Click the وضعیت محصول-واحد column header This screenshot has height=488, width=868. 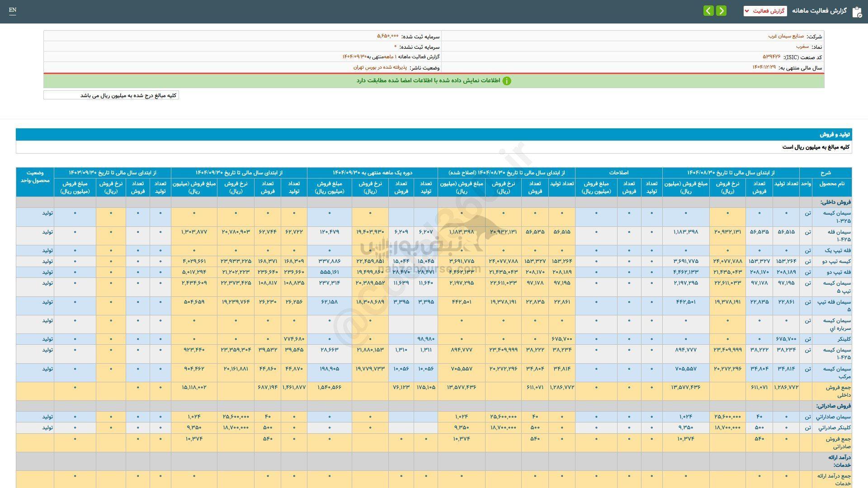point(35,177)
